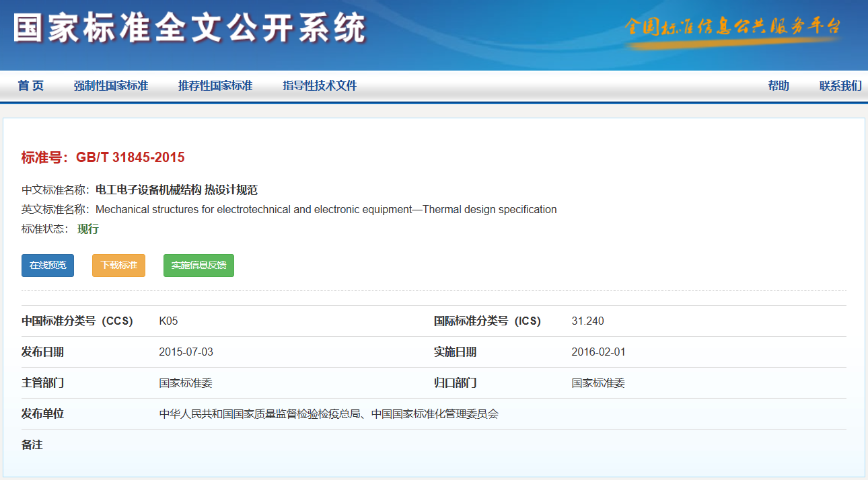This screenshot has width=868, height=480.
Task: Open the 推荐性国家标准 menu item
Action: (215, 86)
